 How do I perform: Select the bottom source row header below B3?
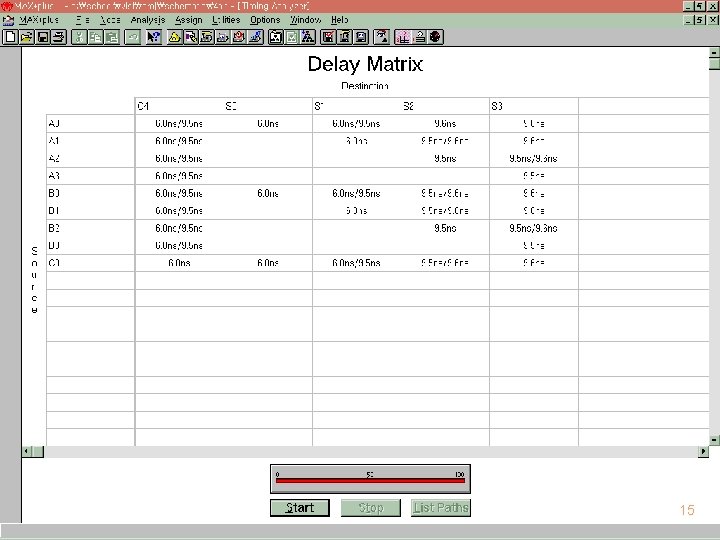coord(90,263)
